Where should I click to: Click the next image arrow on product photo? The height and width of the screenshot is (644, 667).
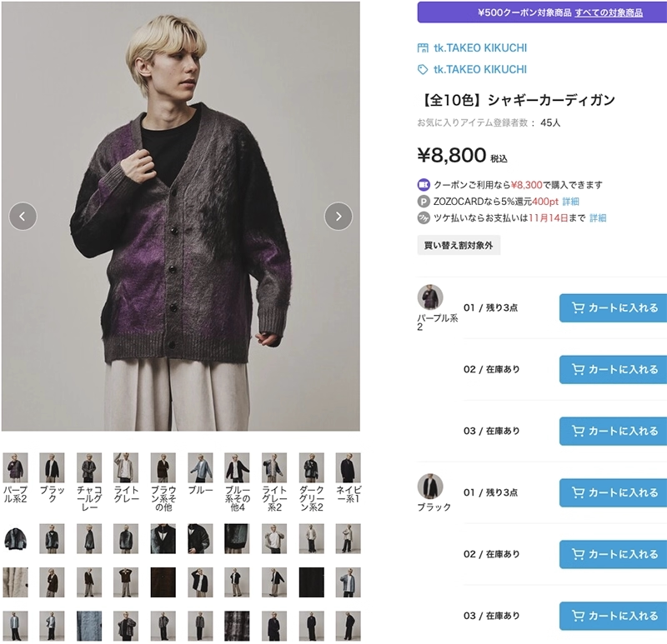tap(338, 217)
